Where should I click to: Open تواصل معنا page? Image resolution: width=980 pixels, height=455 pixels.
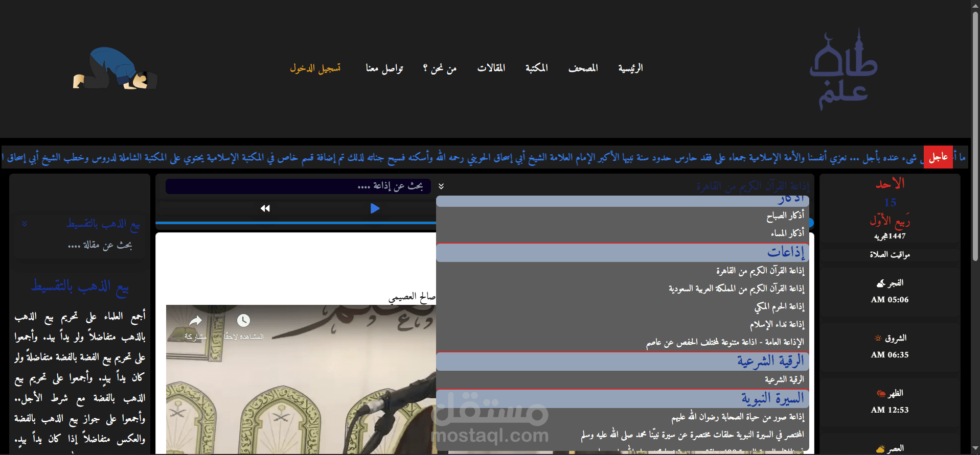[384, 68]
